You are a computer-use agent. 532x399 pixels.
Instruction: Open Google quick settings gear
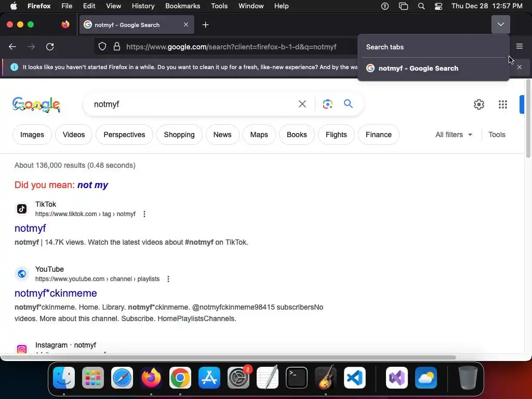(478, 104)
